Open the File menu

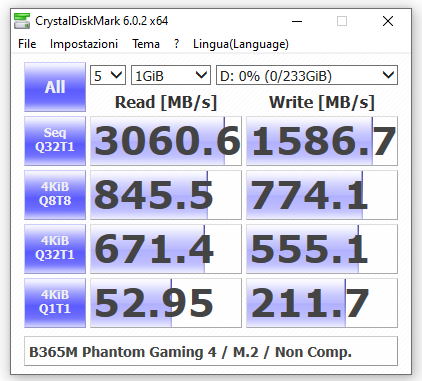point(27,44)
